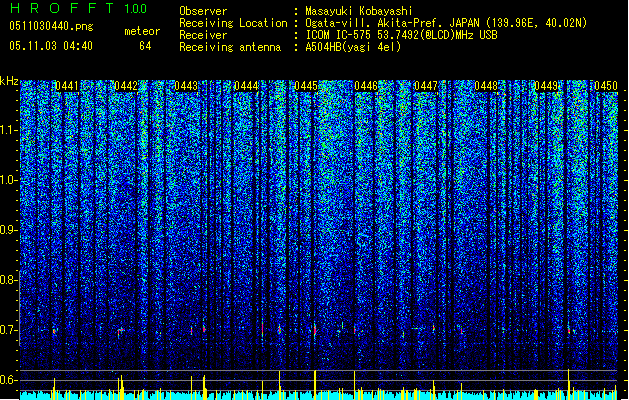Click the 0442 time marker

pyautogui.click(x=126, y=86)
